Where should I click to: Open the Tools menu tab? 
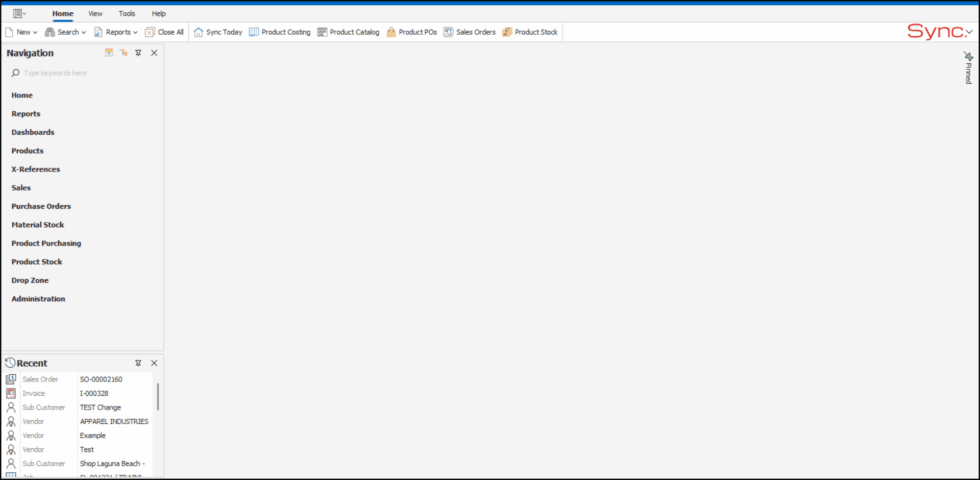(127, 14)
